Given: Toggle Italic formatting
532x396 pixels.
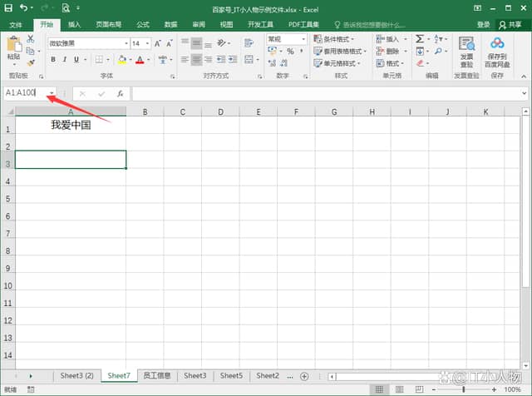Looking at the screenshot, I should tap(65, 60).
